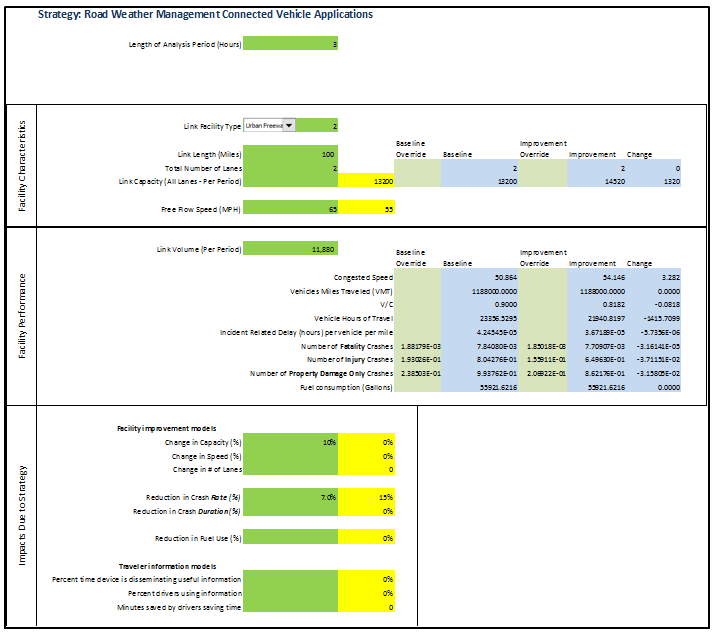Click the Baseline Override Congested Speed cell
Image resolution: width=713 pixels, height=634 pixels.
point(417,277)
